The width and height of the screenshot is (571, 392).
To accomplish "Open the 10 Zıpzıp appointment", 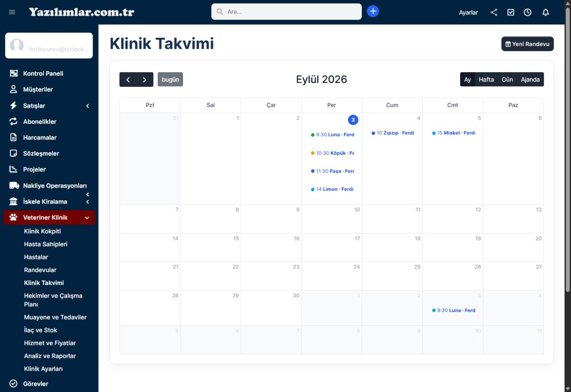I will pyautogui.click(x=393, y=133).
